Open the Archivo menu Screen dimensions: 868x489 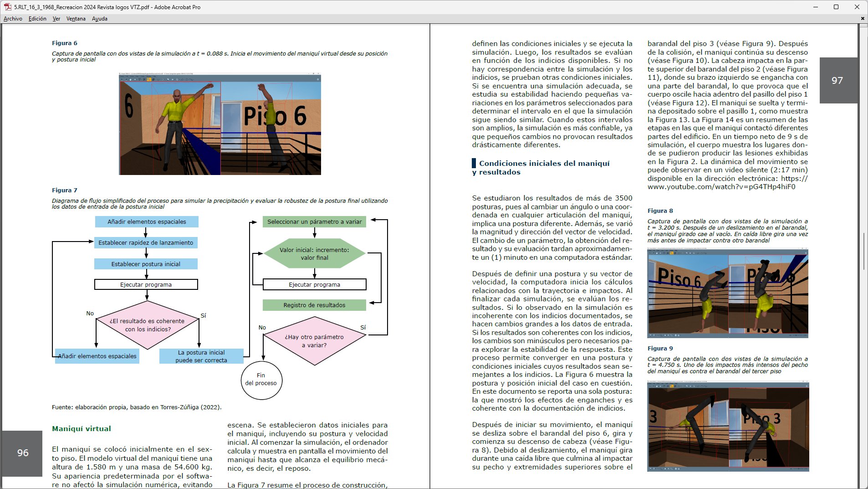[x=13, y=19]
